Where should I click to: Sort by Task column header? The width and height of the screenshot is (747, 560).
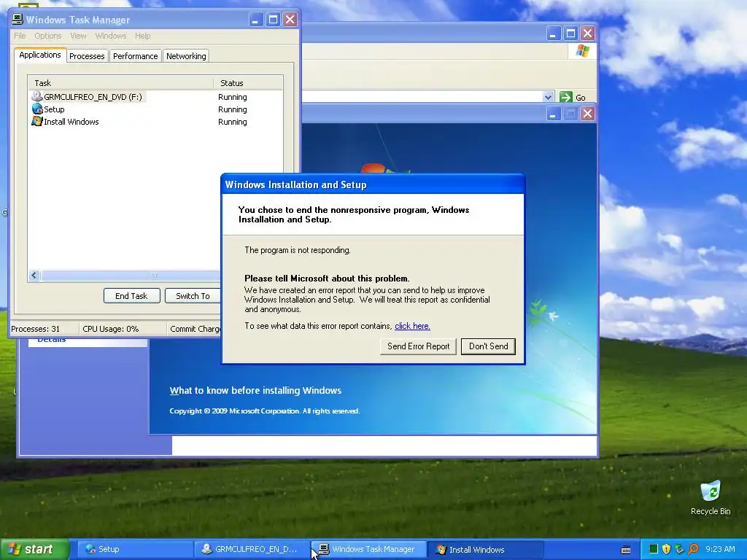tap(120, 83)
